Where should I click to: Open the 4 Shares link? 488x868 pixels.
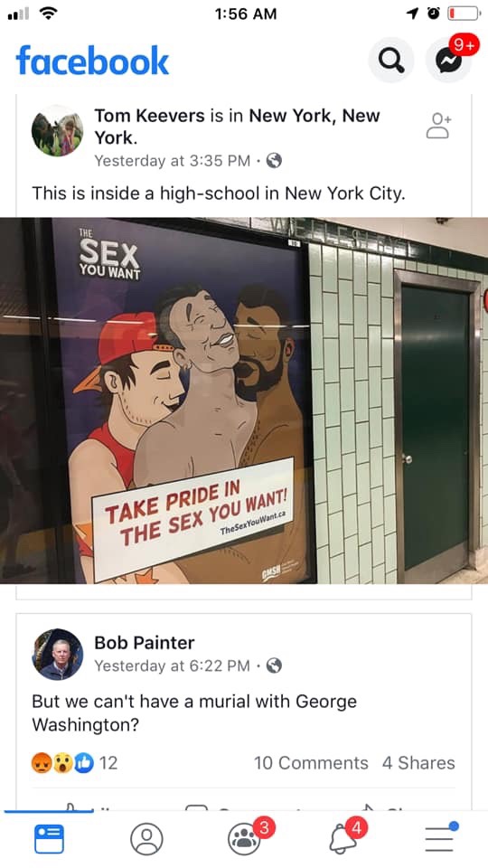coord(418,763)
